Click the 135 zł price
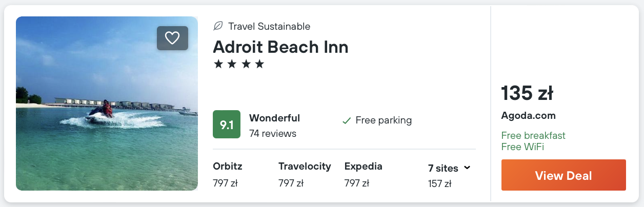Viewport: 644px width, 207px height. coord(527,93)
